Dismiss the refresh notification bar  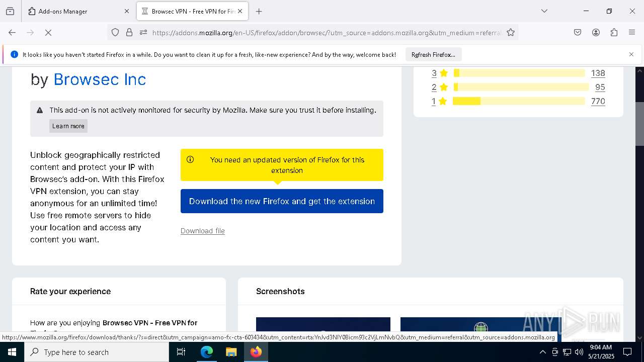tap(631, 54)
